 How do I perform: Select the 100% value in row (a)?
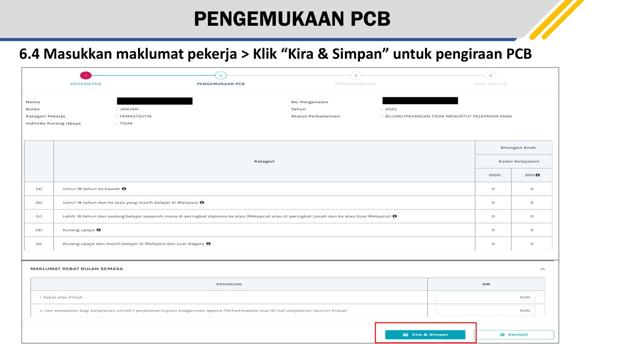pyautogui.click(x=493, y=189)
